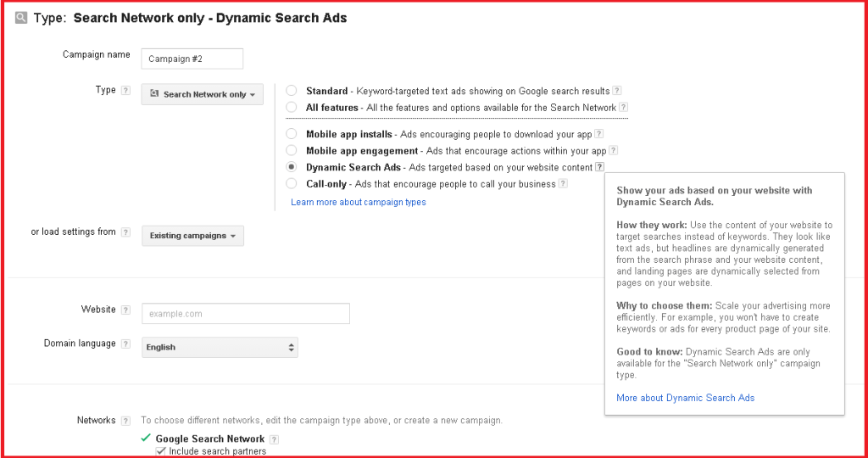The width and height of the screenshot is (868, 458).
Task: Choose the Mobile app installs radio option
Action: tap(292, 134)
